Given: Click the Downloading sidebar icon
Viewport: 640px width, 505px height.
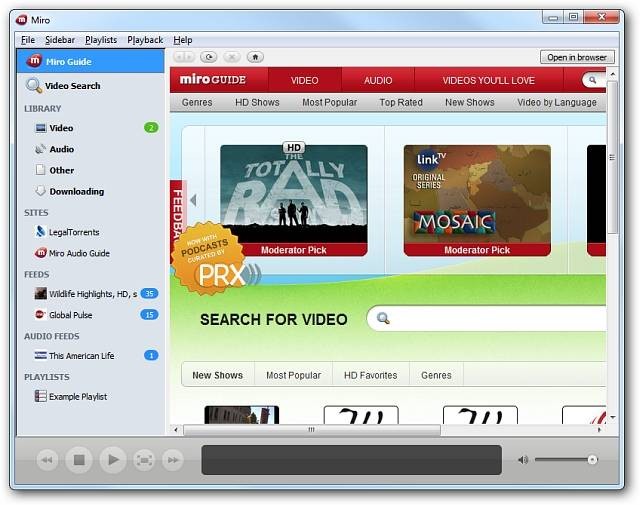Looking at the screenshot, I should pyautogui.click(x=40, y=191).
